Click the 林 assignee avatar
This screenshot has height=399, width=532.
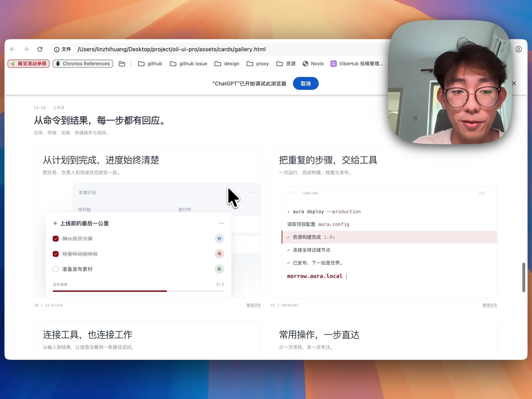[x=219, y=239]
